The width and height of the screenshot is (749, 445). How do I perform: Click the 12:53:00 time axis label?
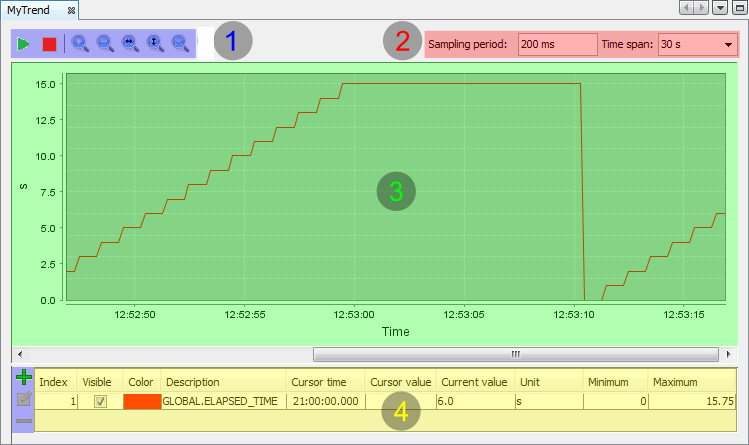(354, 315)
